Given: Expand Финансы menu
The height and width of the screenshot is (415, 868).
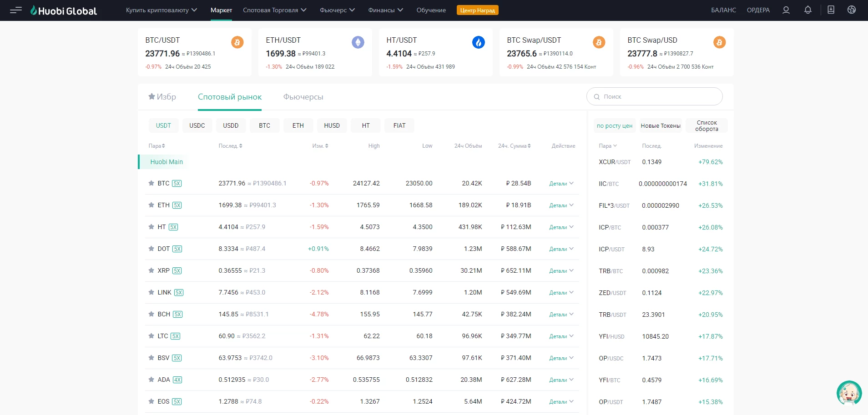Looking at the screenshot, I should pos(385,10).
